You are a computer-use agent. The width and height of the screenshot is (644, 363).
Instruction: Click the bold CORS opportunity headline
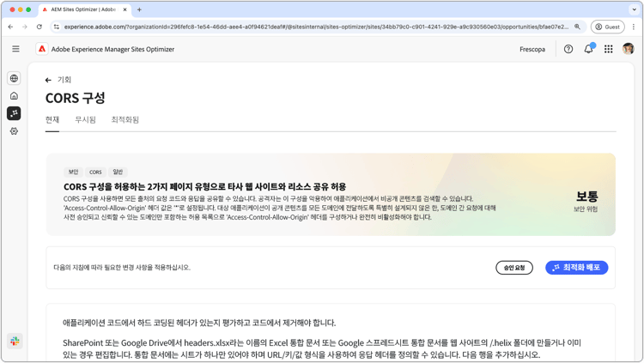coord(204,187)
